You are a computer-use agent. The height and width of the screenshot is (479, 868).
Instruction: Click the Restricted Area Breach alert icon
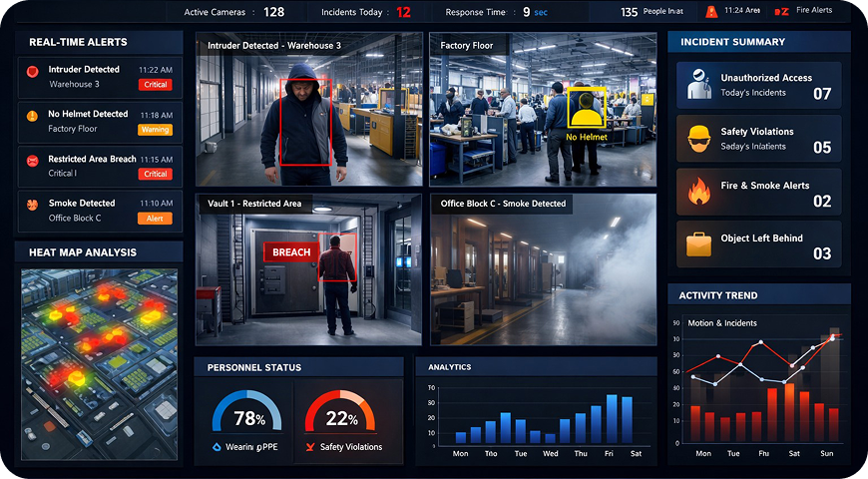[x=33, y=160]
